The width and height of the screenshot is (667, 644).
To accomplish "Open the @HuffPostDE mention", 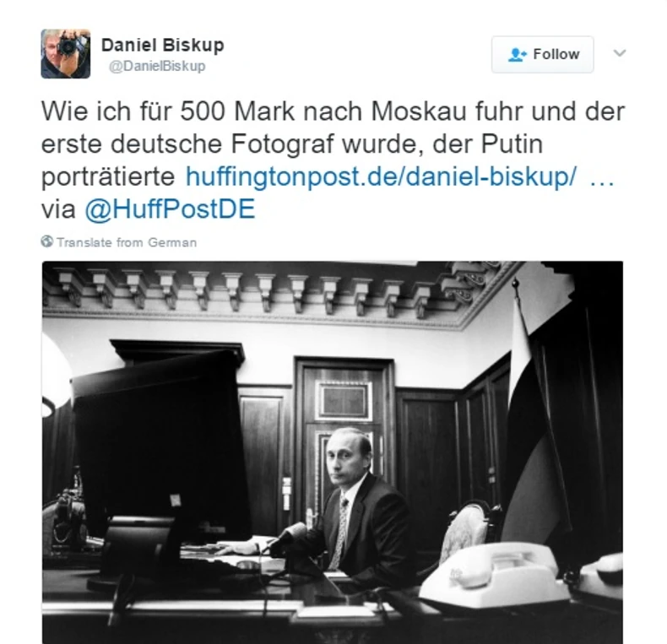I will click(170, 208).
